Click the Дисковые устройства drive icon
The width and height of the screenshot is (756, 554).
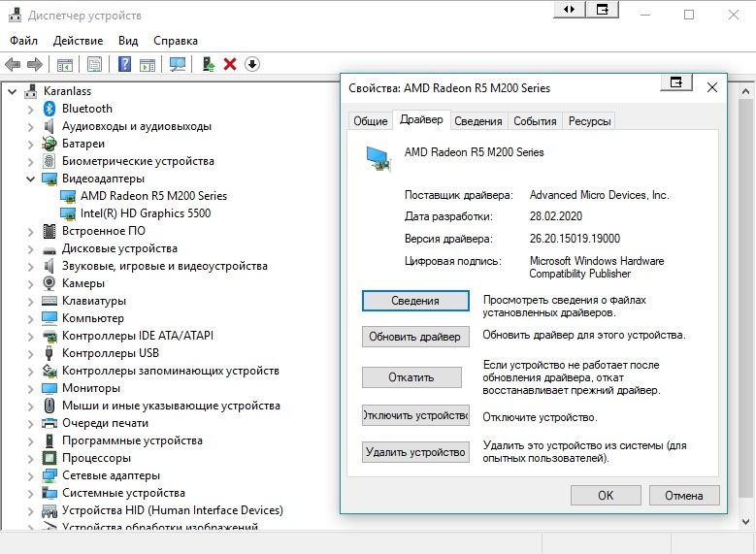pos(49,250)
